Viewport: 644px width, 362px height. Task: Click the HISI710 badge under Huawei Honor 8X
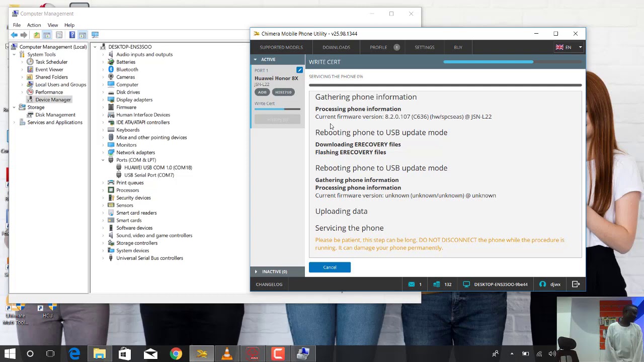point(283,92)
